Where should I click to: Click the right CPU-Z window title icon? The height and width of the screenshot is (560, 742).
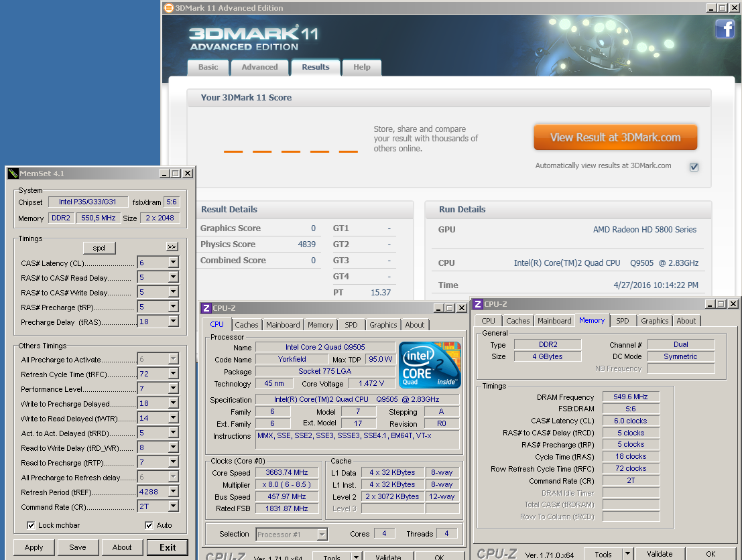(478, 304)
